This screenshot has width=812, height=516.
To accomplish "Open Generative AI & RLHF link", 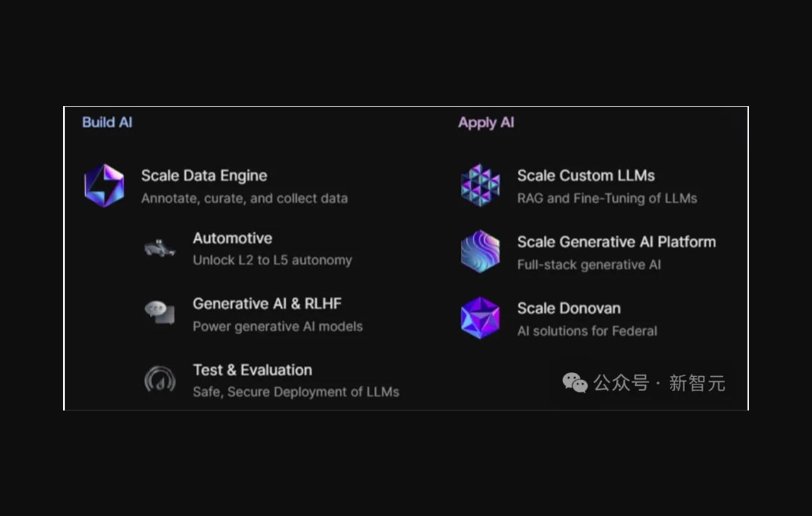I will coord(267,304).
